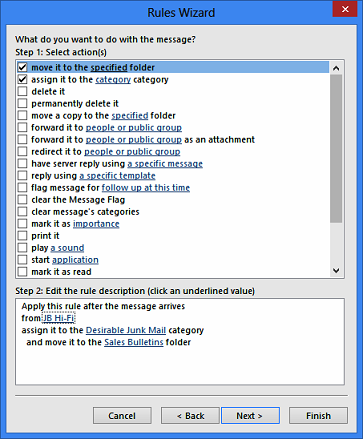Click 'Apply this rule after the message arrives' text

click(103, 306)
